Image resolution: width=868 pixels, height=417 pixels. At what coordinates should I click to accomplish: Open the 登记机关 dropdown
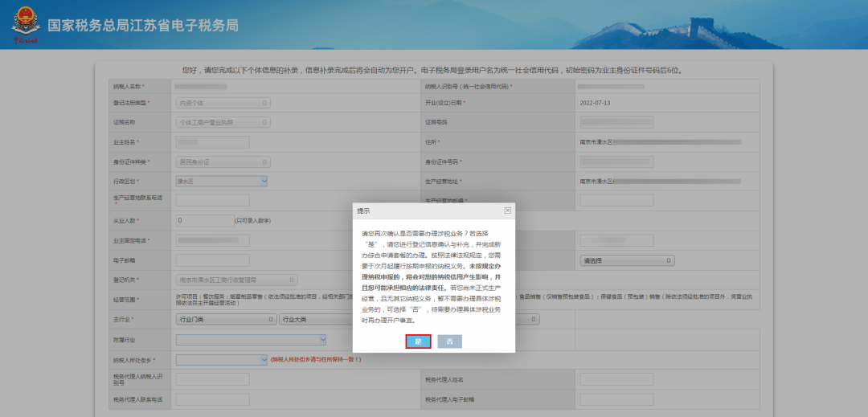click(237, 280)
